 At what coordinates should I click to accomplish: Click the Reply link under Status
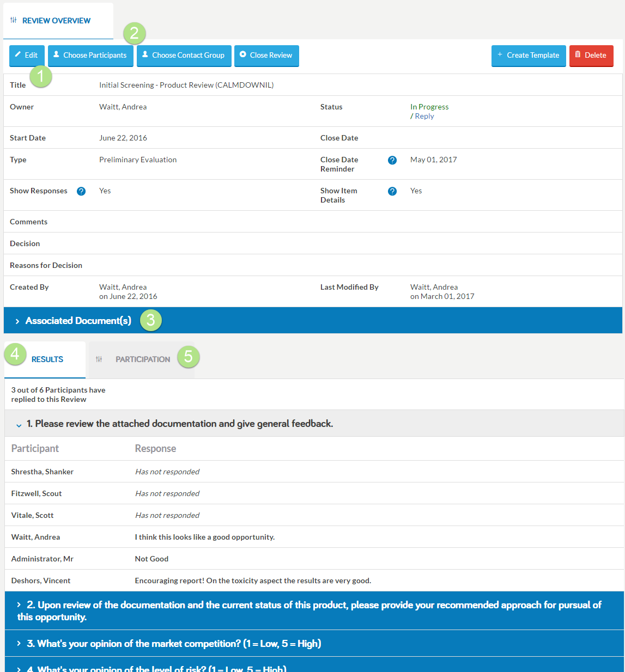coord(424,116)
